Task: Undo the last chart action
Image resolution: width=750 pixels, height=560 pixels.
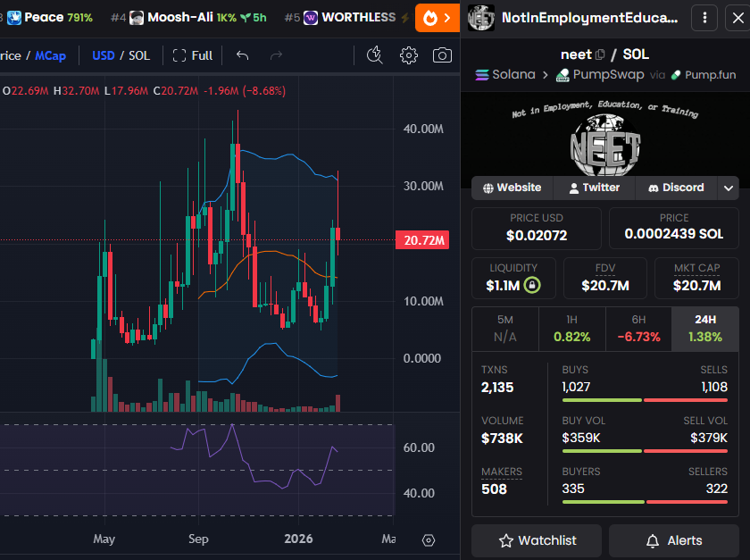Action: click(243, 55)
